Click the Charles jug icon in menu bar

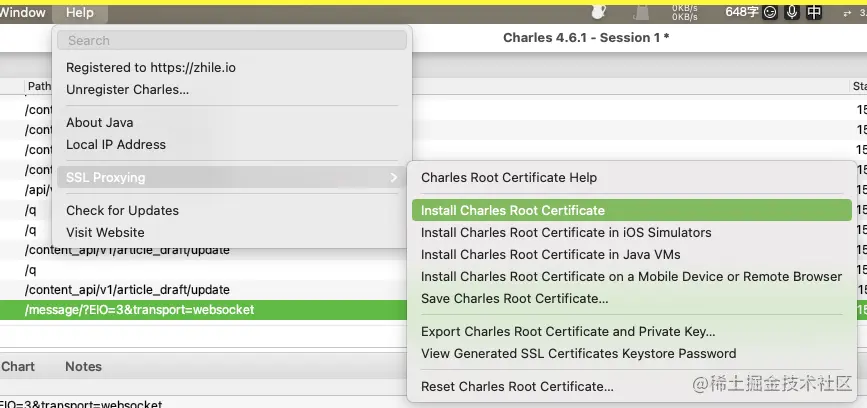(x=598, y=12)
